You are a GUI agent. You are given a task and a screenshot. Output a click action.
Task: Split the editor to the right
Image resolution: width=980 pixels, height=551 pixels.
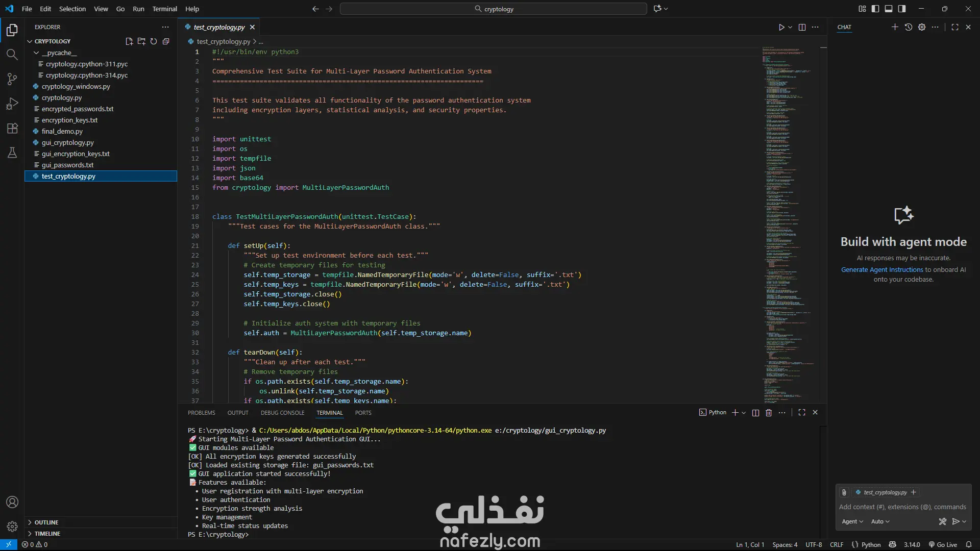pos(802,27)
